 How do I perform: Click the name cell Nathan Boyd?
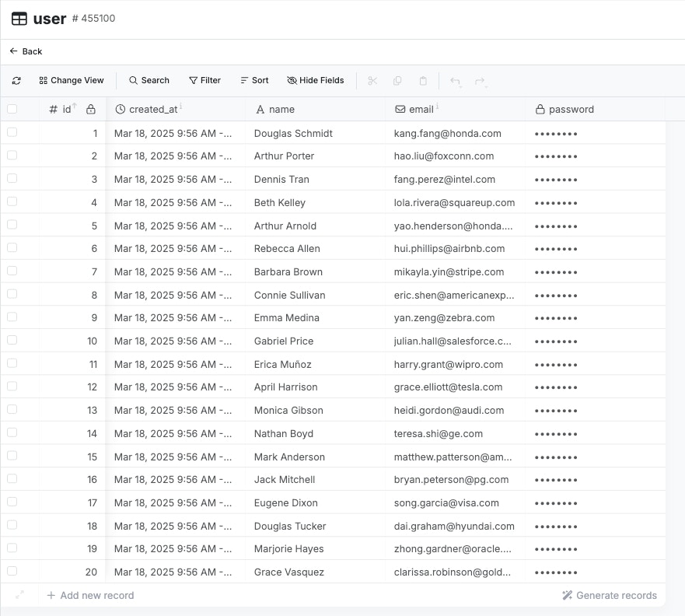coord(316,434)
